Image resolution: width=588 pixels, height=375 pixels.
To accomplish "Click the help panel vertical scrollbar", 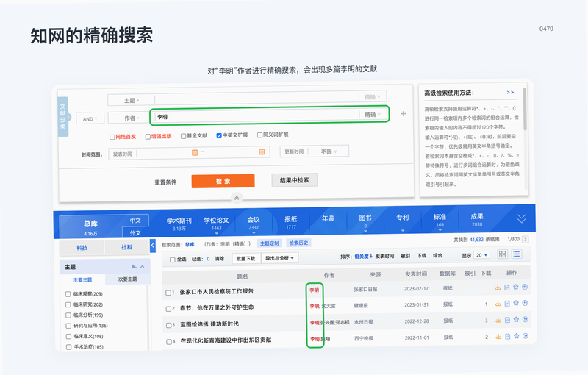I will point(525,110).
